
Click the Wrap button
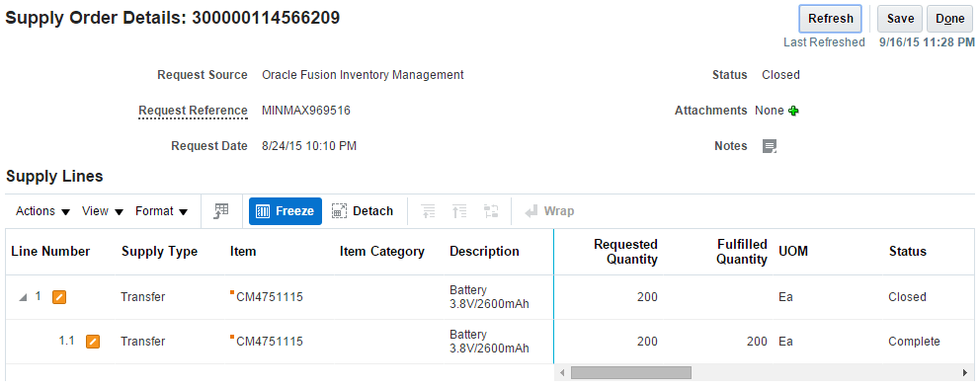click(x=550, y=211)
